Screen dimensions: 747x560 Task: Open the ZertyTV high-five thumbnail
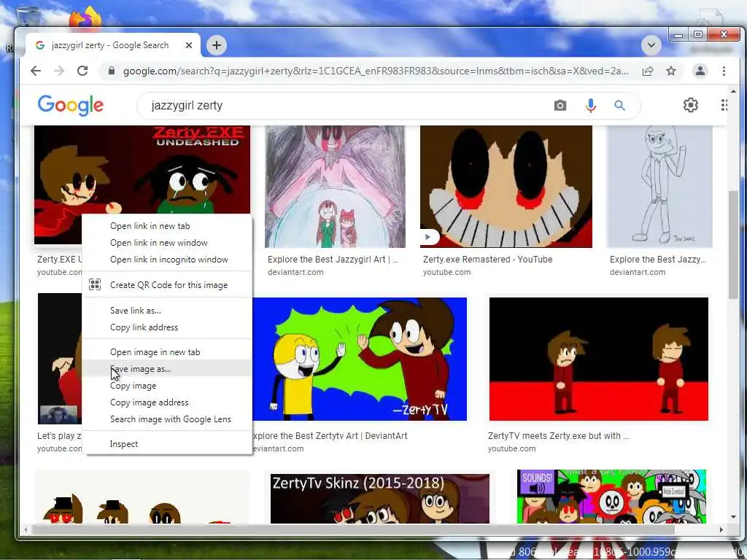click(360, 359)
